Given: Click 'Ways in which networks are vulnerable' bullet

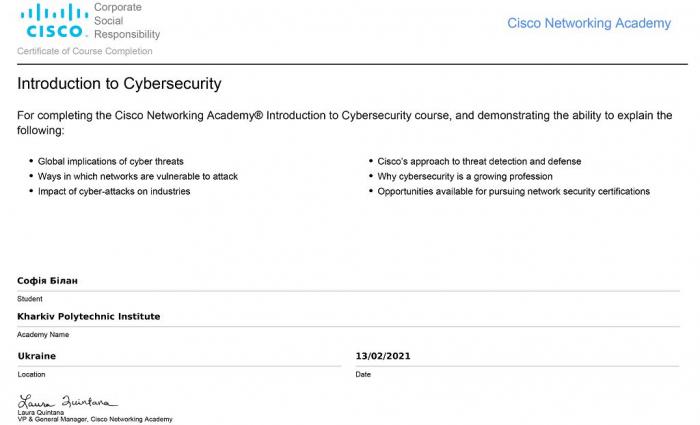Looking at the screenshot, I should point(137,176).
